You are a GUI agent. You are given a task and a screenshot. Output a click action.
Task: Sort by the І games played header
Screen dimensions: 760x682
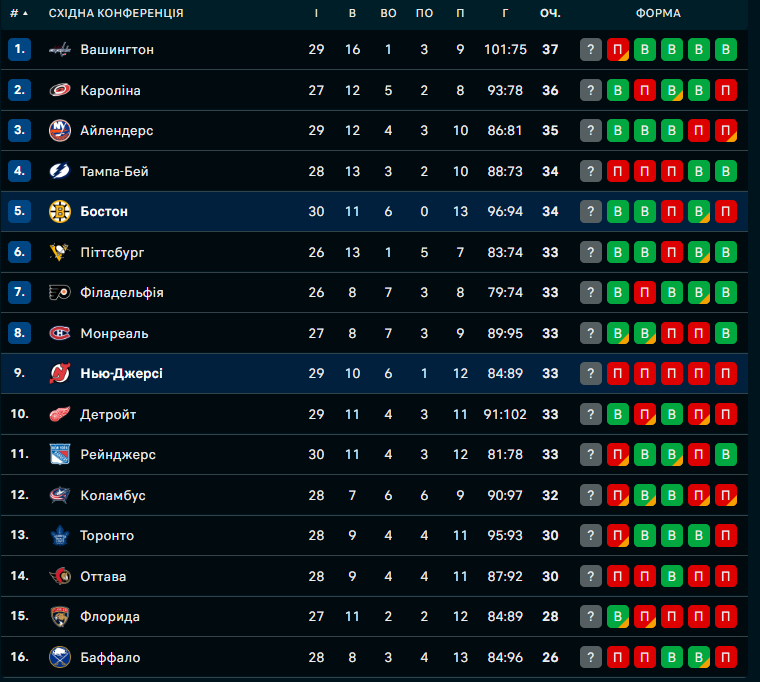[x=316, y=13]
